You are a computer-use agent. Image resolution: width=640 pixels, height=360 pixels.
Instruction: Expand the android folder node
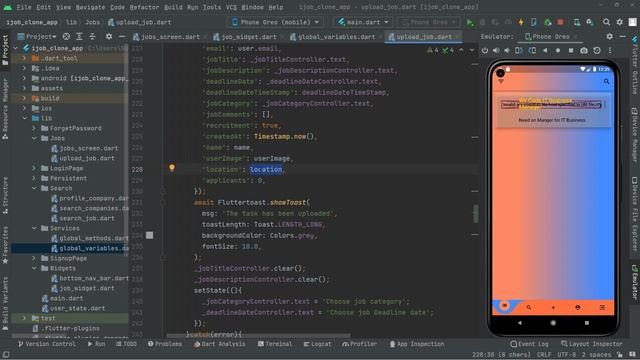click(24, 78)
